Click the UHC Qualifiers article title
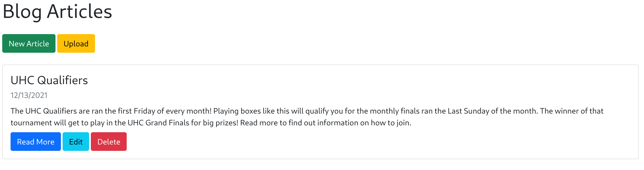Viewport: 644px width, 170px height. coord(49,80)
